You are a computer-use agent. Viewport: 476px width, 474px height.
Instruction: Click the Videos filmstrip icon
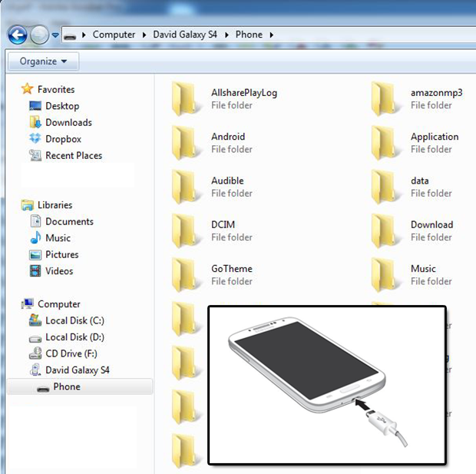pos(35,270)
